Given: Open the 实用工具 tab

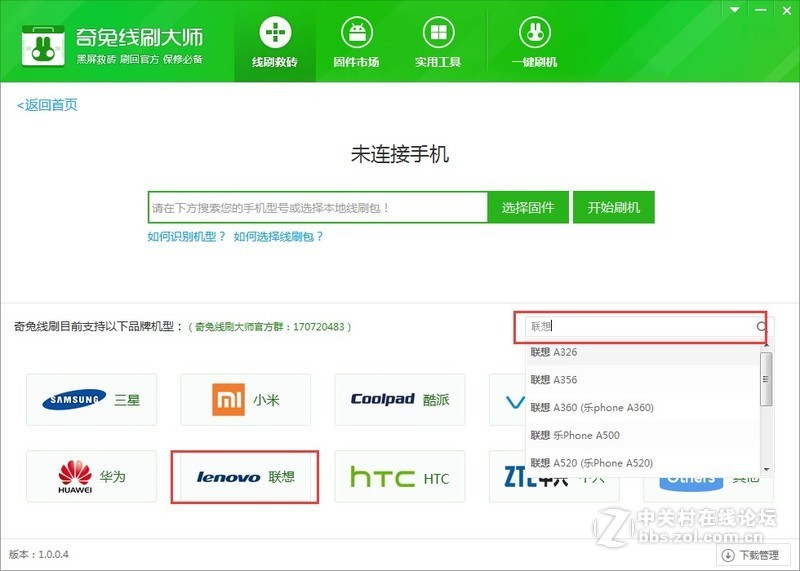Looking at the screenshot, I should point(438,42).
